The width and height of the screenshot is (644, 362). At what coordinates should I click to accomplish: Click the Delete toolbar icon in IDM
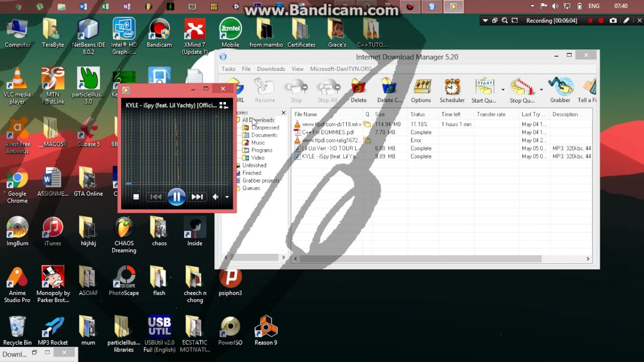tap(359, 90)
